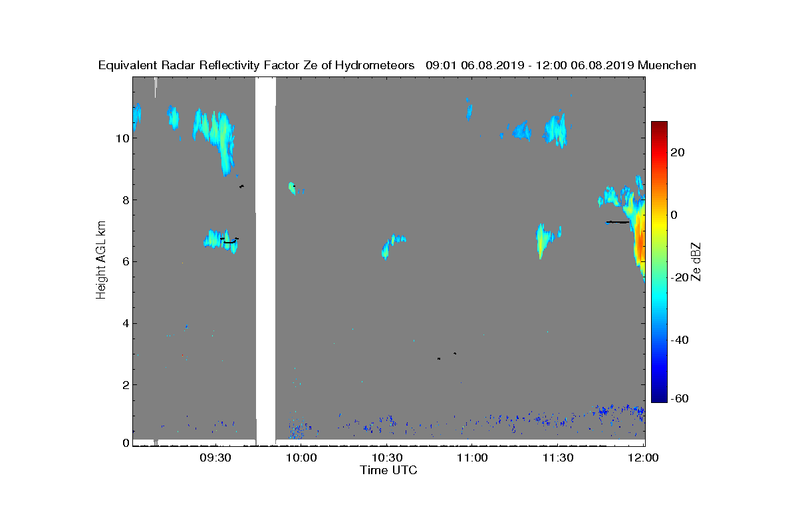The image size is (798, 532).
Task: Click the 09:30 time tick label
Action: pyautogui.click(x=215, y=458)
